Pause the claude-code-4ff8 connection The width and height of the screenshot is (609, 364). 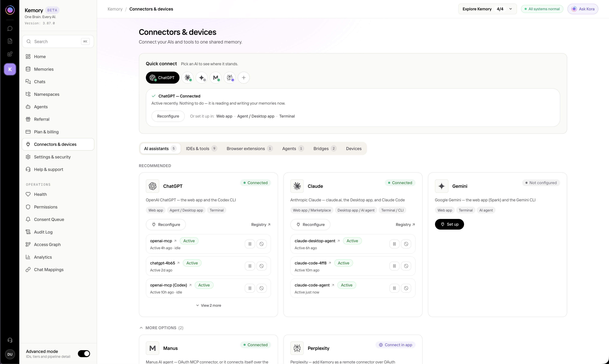pyautogui.click(x=394, y=266)
